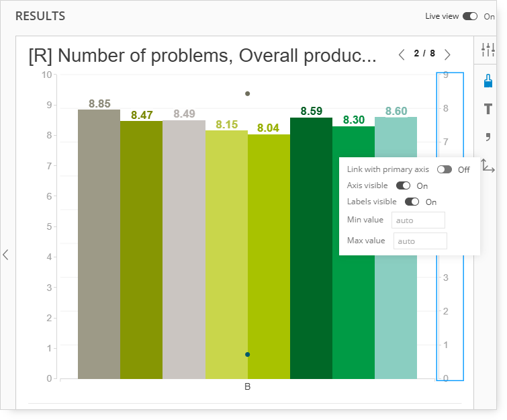
Task: Go to the next chart arrow
Action: [447, 54]
